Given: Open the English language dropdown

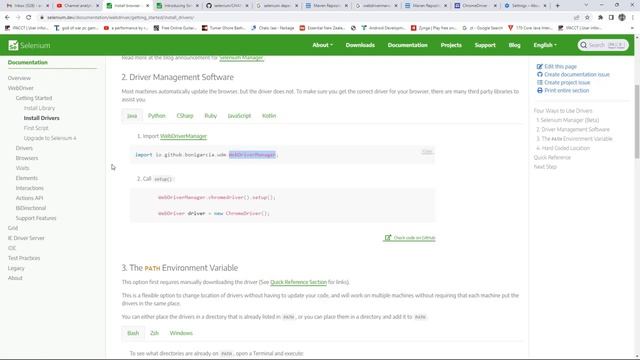Looking at the screenshot, I should coord(545,45).
